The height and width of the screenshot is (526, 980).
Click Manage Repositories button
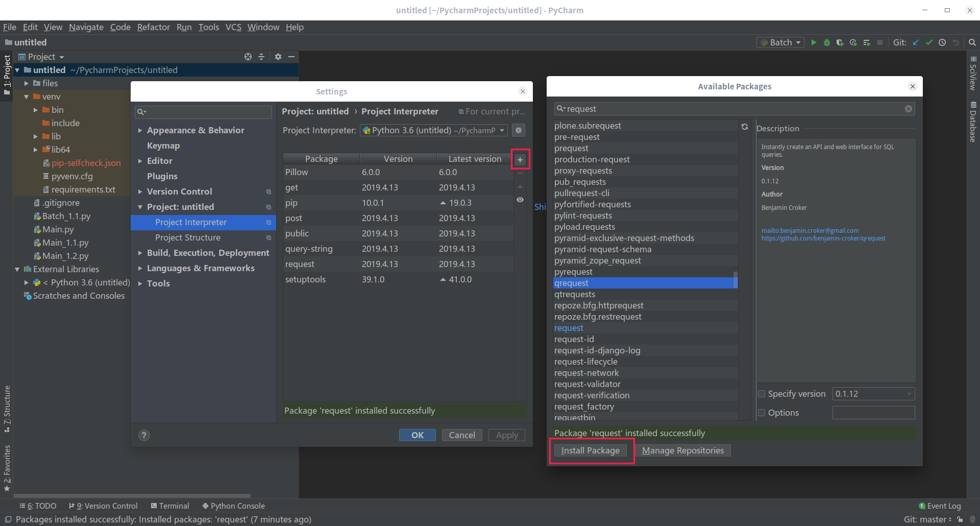683,450
